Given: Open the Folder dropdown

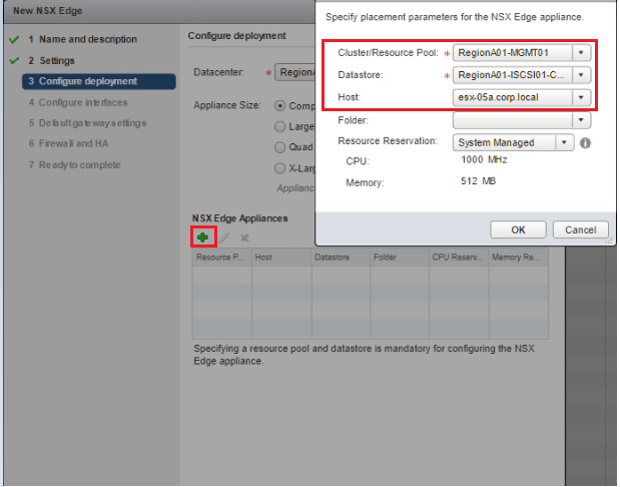Looking at the screenshot, I should [522, 120].
